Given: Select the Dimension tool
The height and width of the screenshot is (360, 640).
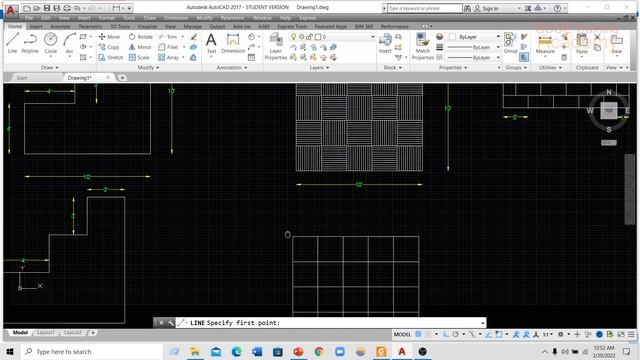Looking at the screenshot, I should point(233,43).
